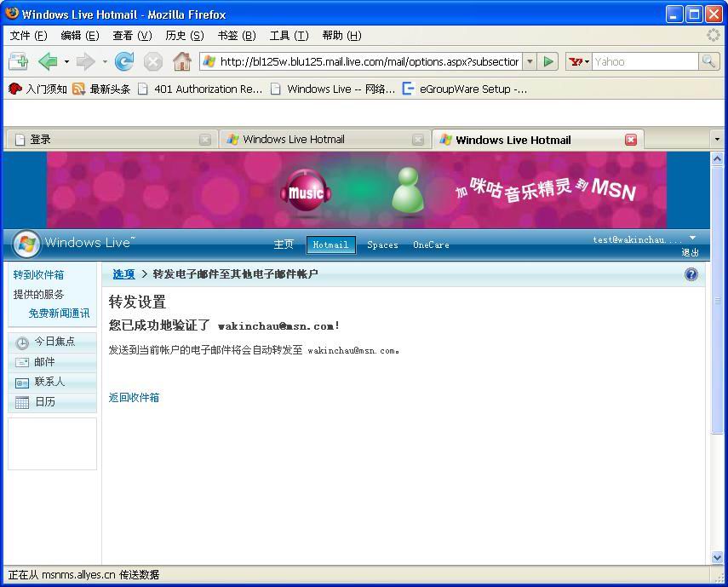
Task: Open the 最新头条 RSS feed bookmark
Action: coord(101,89)
